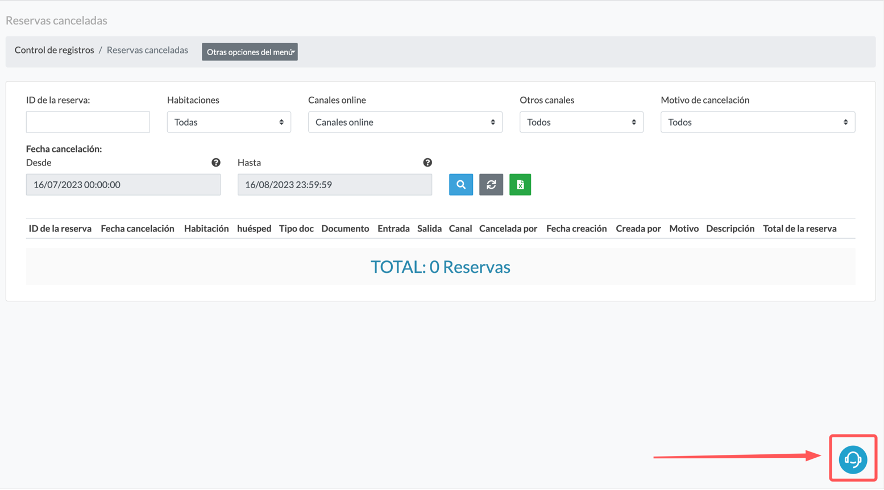Click the Fecha cancelación column header
Viewport: 884px width, 490px height.
[138, 229]
